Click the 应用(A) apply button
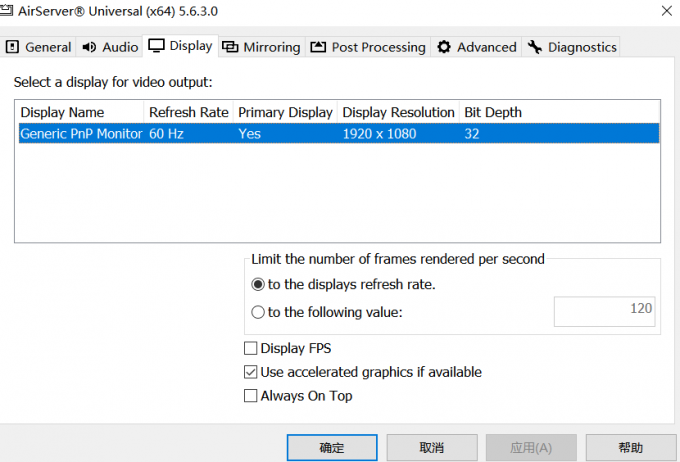The image size is (680, 462). tap(531, 448)
